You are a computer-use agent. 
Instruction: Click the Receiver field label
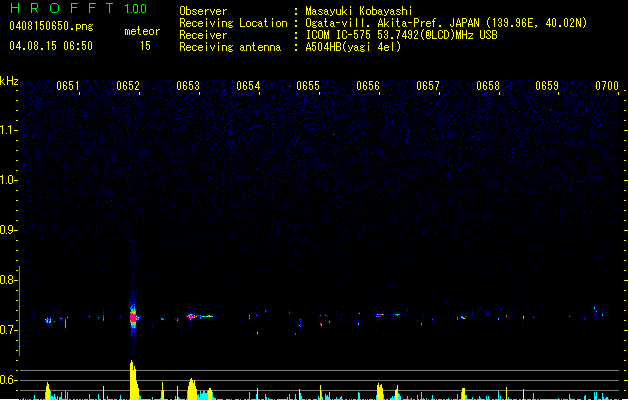pos(203,35)
